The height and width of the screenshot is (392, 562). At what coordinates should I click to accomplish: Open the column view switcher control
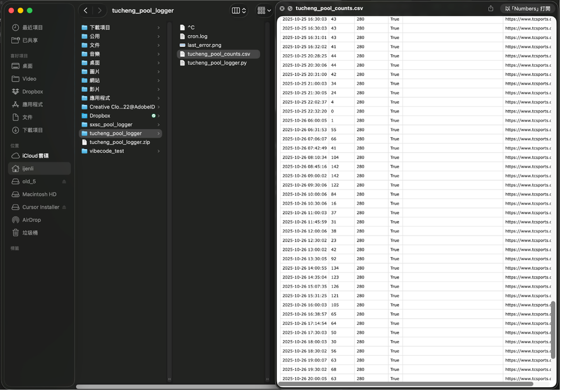coord(239,11)
